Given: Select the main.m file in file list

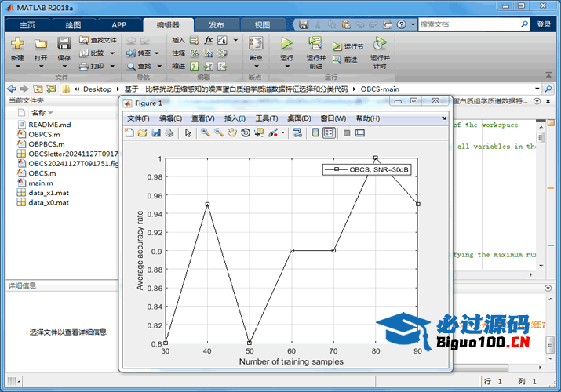Looking at the screenshot, I should [x=42, y=183].
